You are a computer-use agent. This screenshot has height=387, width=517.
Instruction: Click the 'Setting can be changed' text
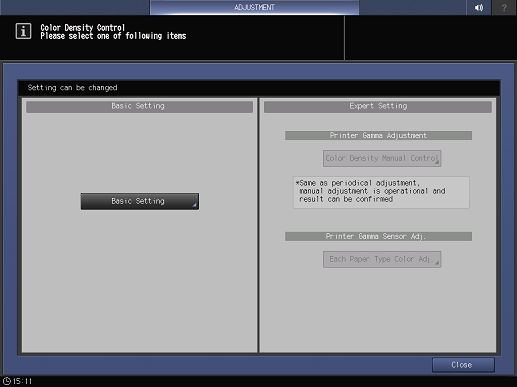coord(72,88)
